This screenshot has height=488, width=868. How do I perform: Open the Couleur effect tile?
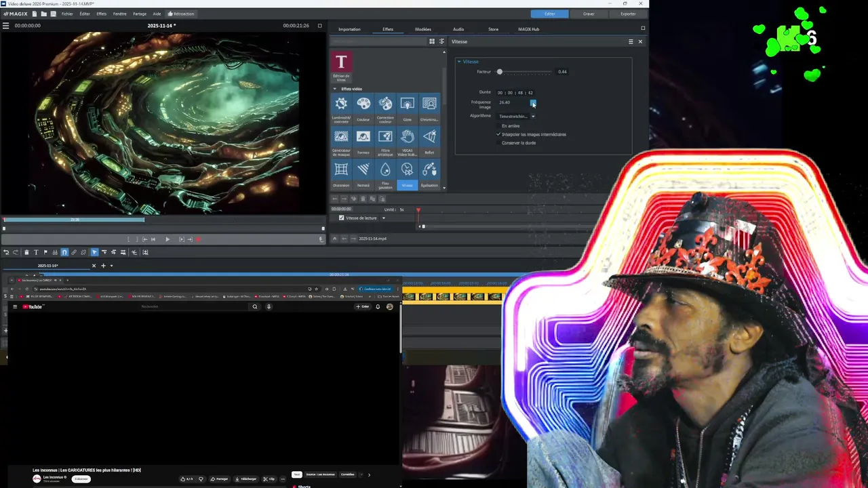click(363, 108)
